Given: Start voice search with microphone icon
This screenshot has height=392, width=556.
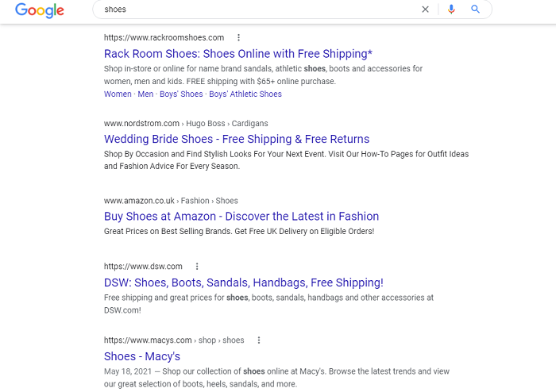Looking at the screenshot, I should (x=451, y=10).
